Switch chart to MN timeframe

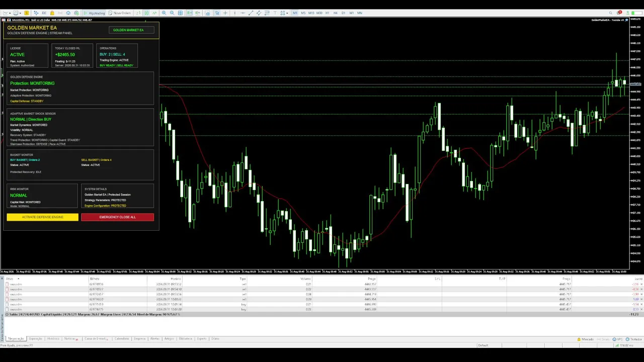pyautogui.click(x=360, y=13)
